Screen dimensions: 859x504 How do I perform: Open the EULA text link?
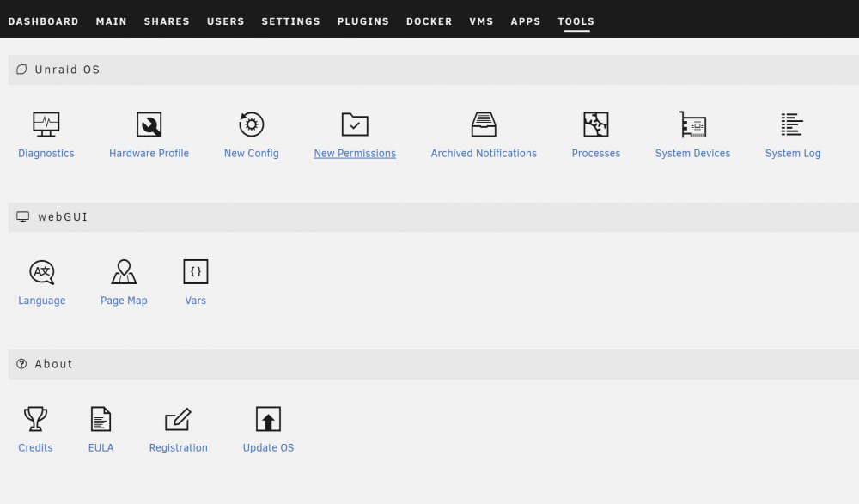(x=101, y=447)
